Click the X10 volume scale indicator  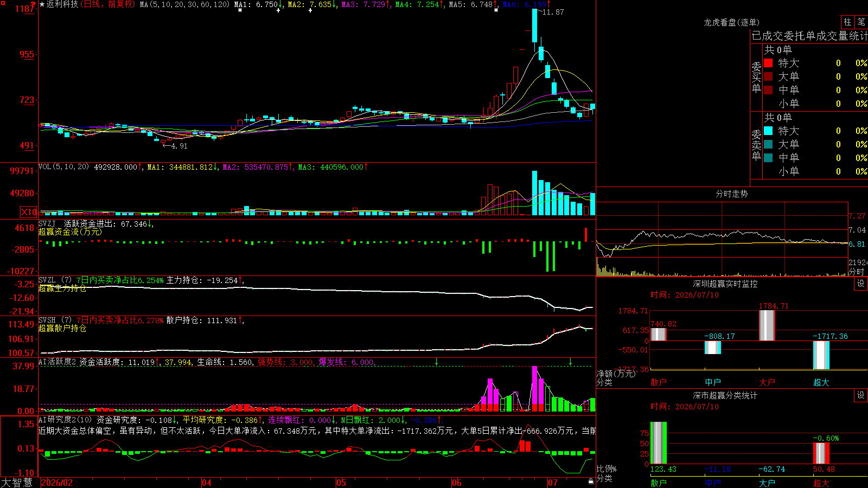(x=29, y=212)
